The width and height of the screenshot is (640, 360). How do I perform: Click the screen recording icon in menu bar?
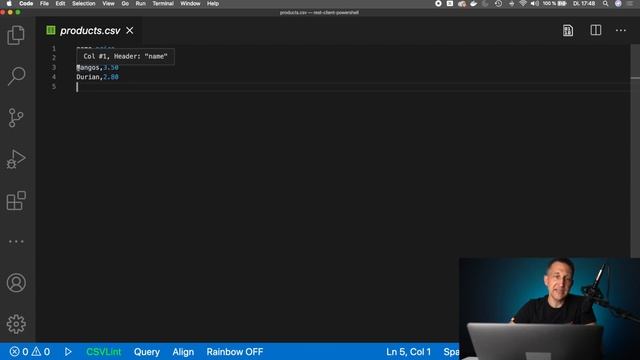pos(438,4)
